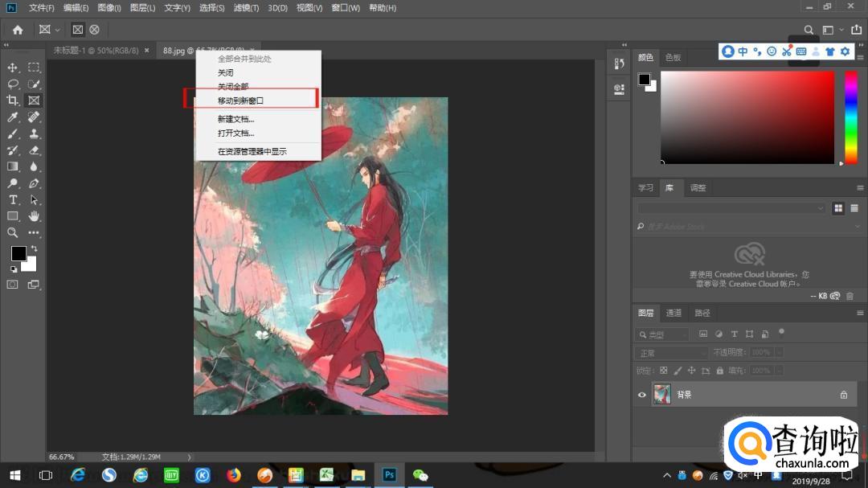
Task: Toggle pixel layer filter in Layers panel
Action: [703, 334]
